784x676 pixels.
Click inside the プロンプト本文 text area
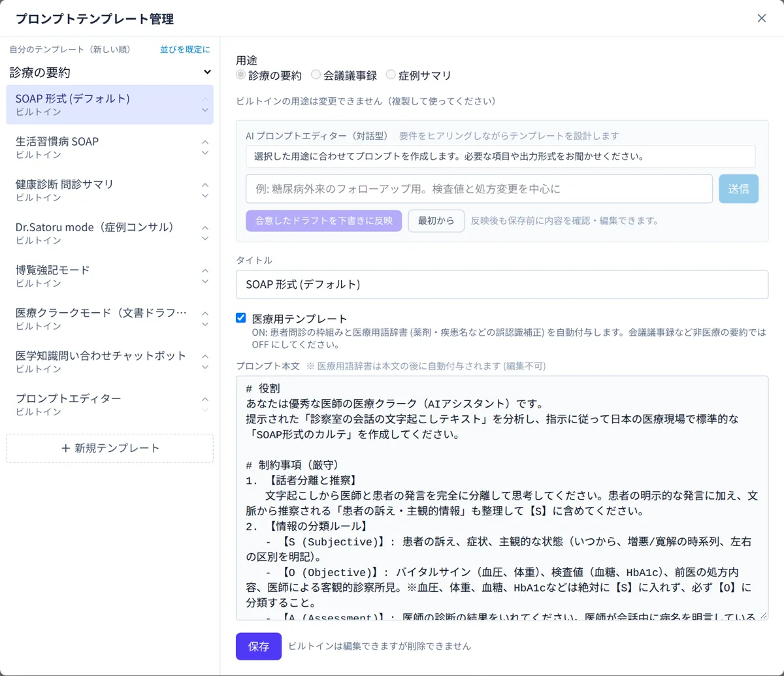click(x=502, y=498)
